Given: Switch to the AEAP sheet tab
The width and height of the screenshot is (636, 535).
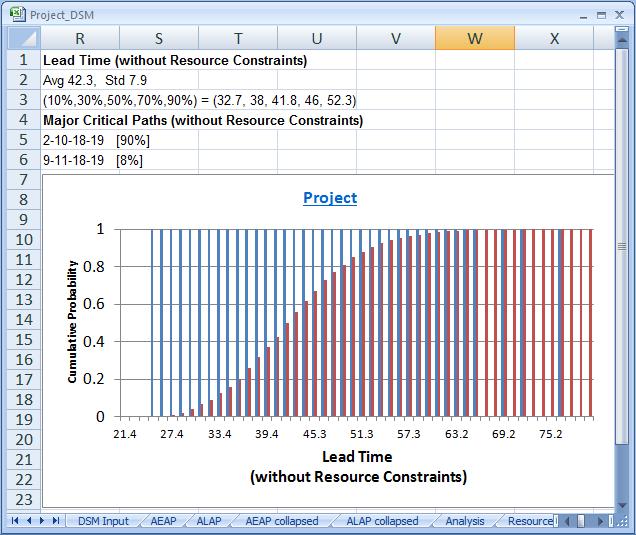Looking at the screenshot, I should 163,521.
